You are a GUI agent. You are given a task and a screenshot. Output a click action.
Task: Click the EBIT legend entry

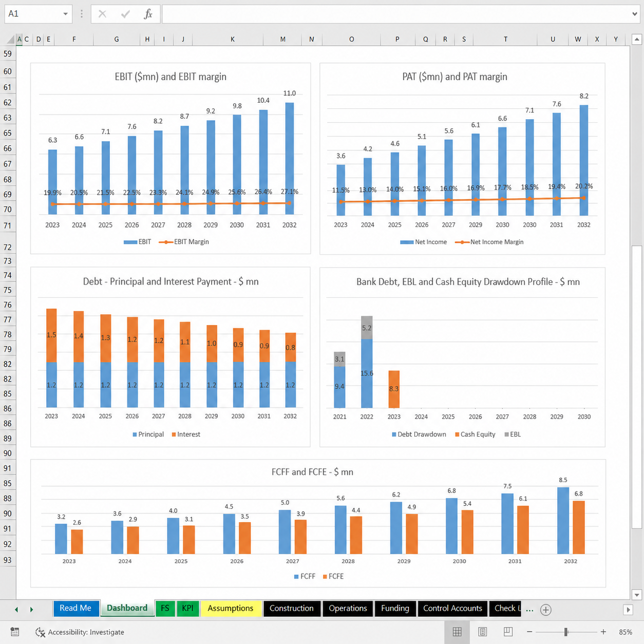[x=137, y=242]
